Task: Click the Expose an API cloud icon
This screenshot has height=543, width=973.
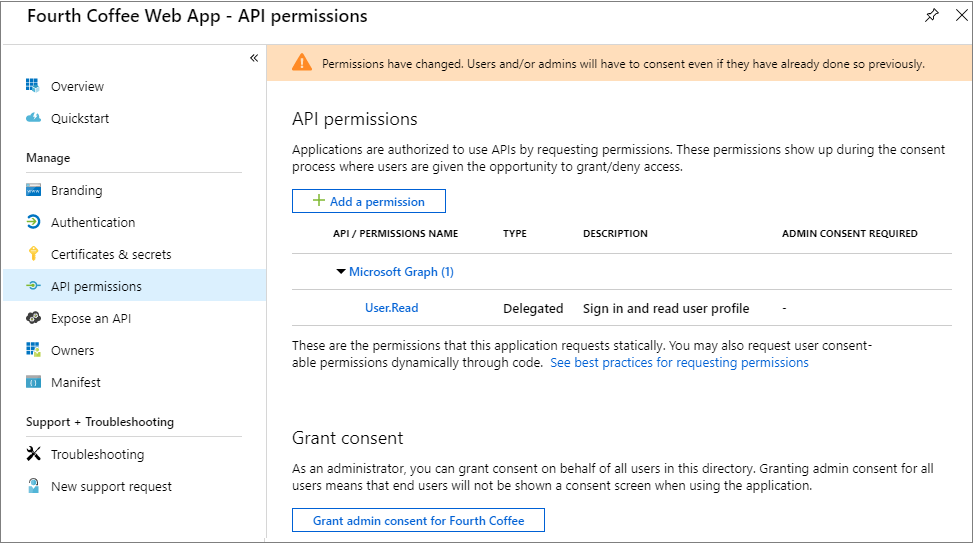Action: tap(33, 318)
